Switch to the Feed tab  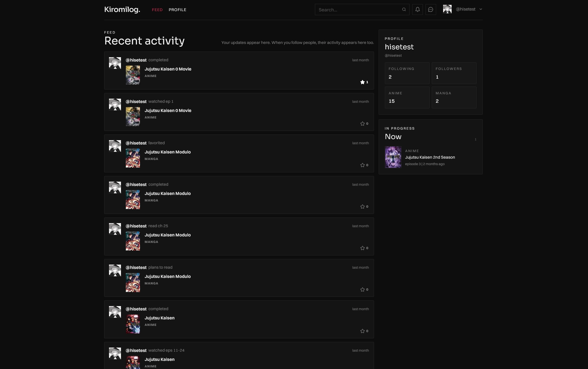click(157, 10)
